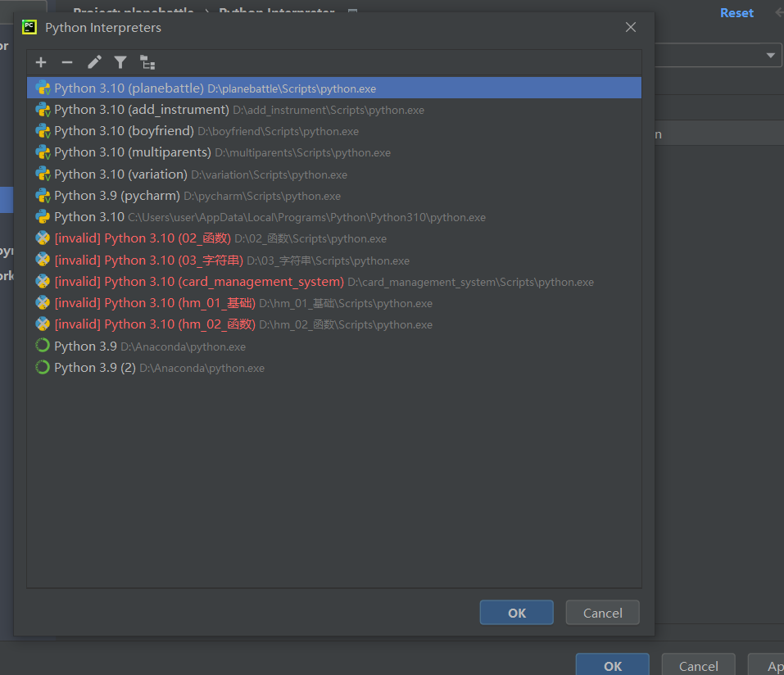Click the D:\pycharm\Scripts\python.exe path

pyautogui.click(x=262, y=197)
